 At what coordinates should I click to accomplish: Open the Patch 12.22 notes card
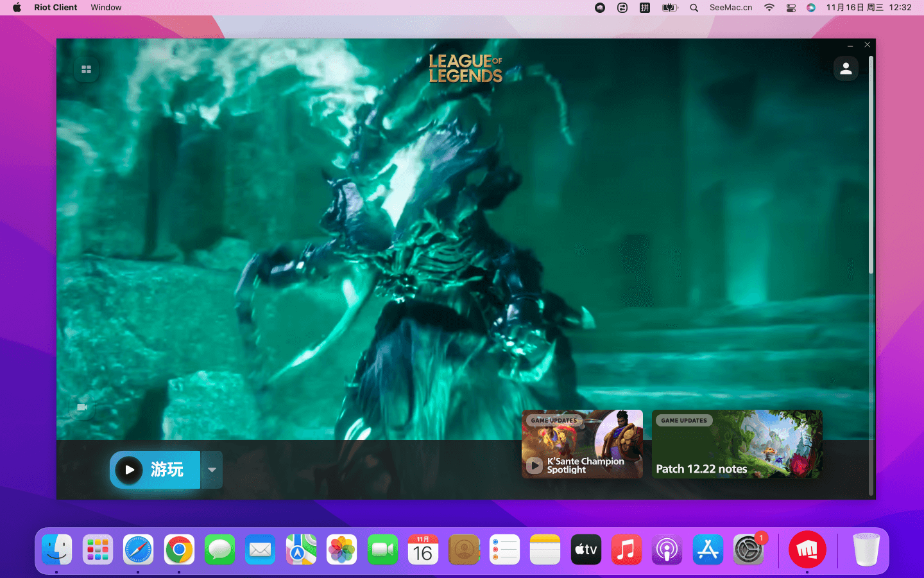point(737,444)
